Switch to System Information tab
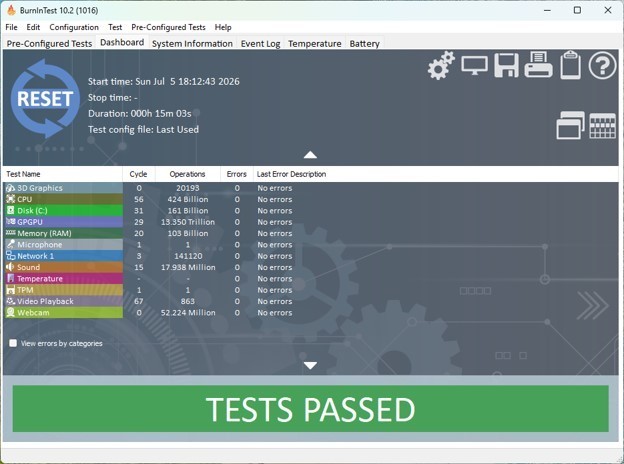This screenshot has height=464, width=624. point(192,43)
